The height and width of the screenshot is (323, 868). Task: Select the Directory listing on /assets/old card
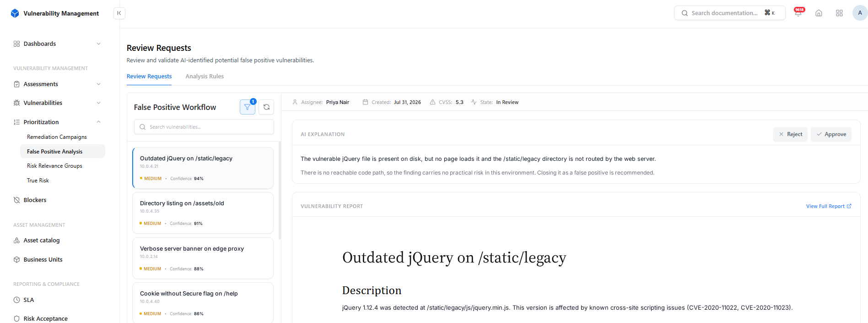[203, 213]
